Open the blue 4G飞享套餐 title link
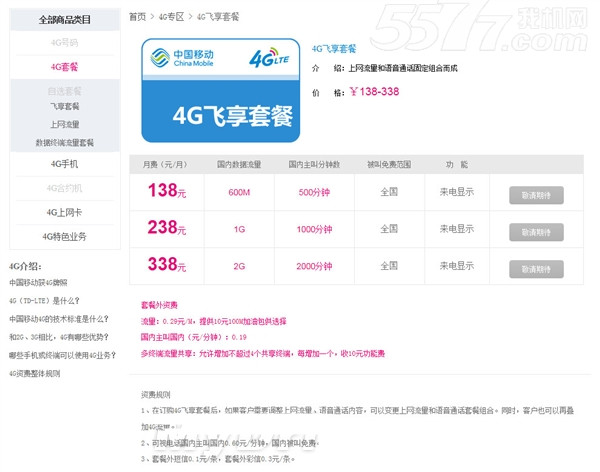The height and width of the screenshot is (472, 600). (x=334, y=49)
